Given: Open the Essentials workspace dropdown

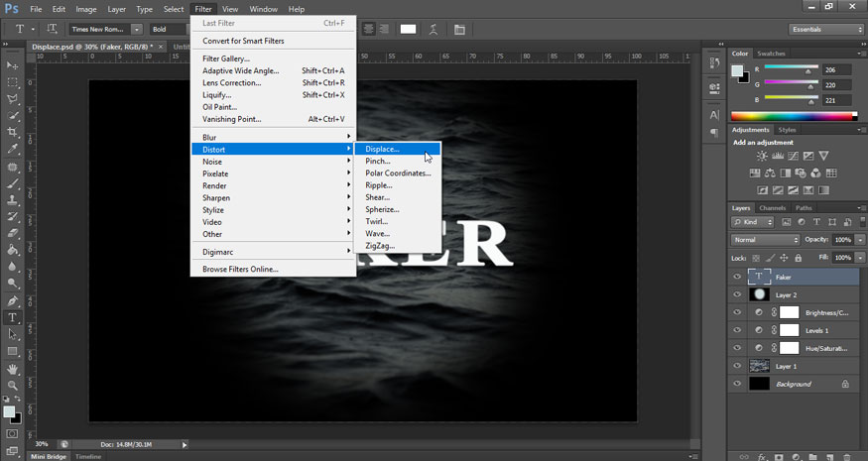Looking at the screenshot, I should [x=826, y=30].
